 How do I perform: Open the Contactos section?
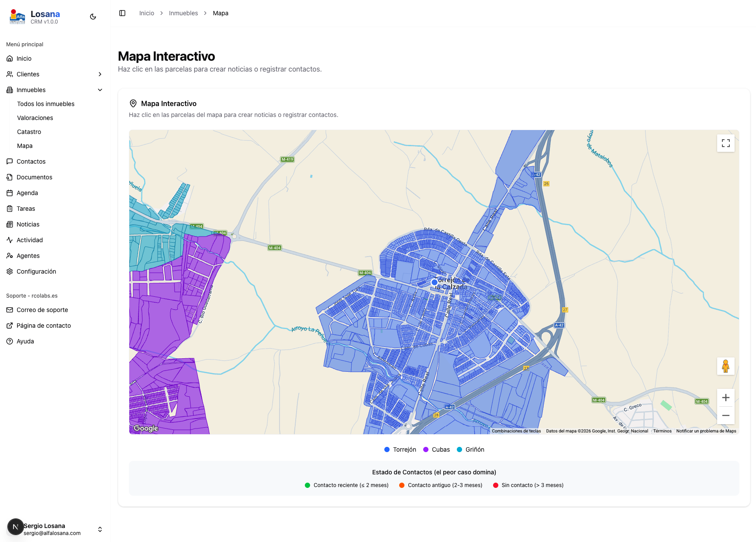pyautogui.click(x=31, y=161)
